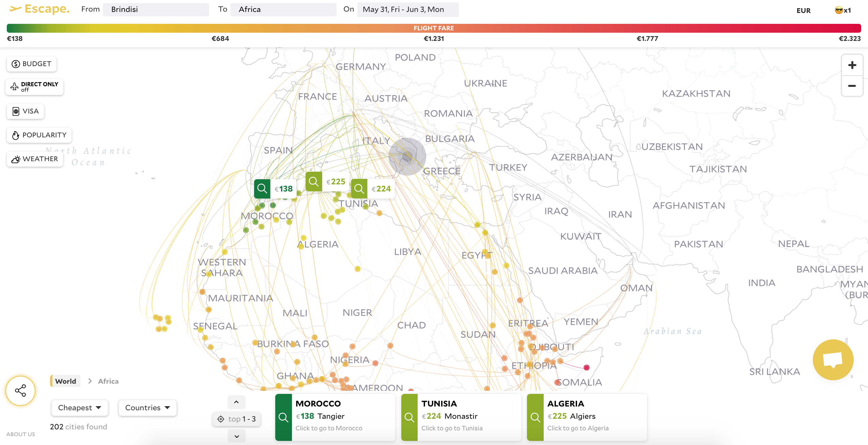Show previous top results with up chevron

pos(236,402)
